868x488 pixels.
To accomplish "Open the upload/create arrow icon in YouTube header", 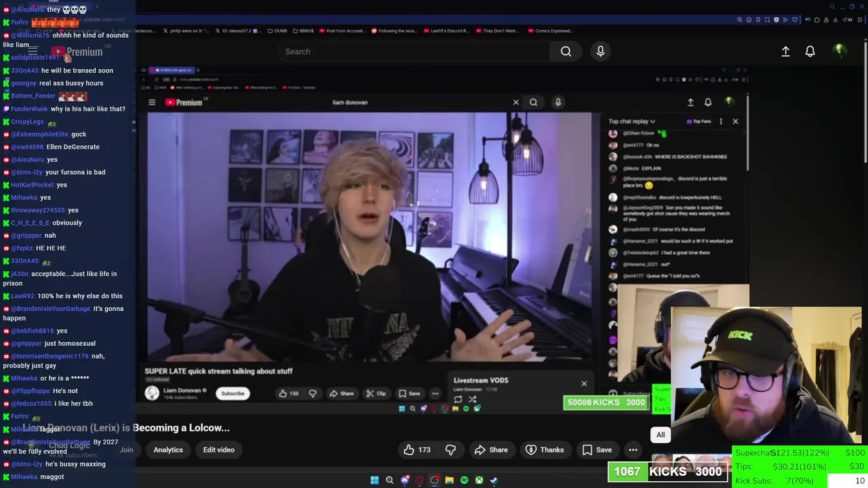I will pyautogui.click(x=785, y=52).
